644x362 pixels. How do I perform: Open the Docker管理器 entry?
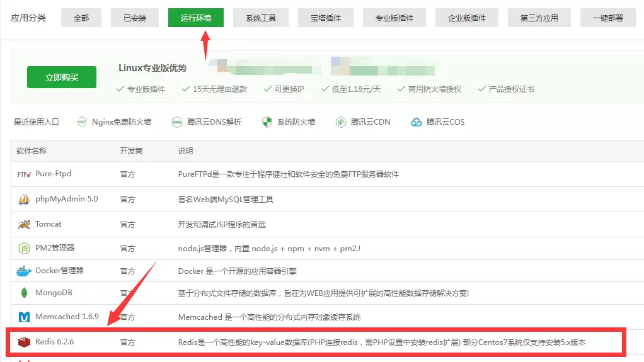(60, 271)
